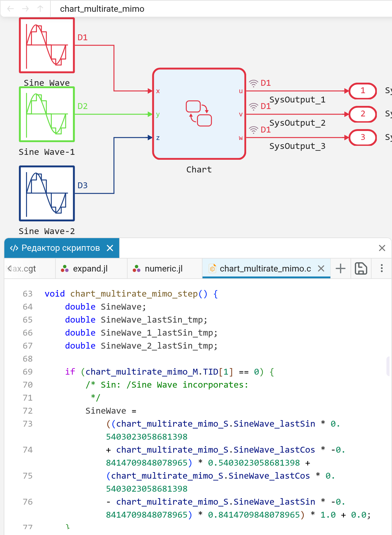Image resolution: width=392 pixels, height=535 pixels.
Task: Click line number 69 in the gutter
Action: (x=28, y=372)
